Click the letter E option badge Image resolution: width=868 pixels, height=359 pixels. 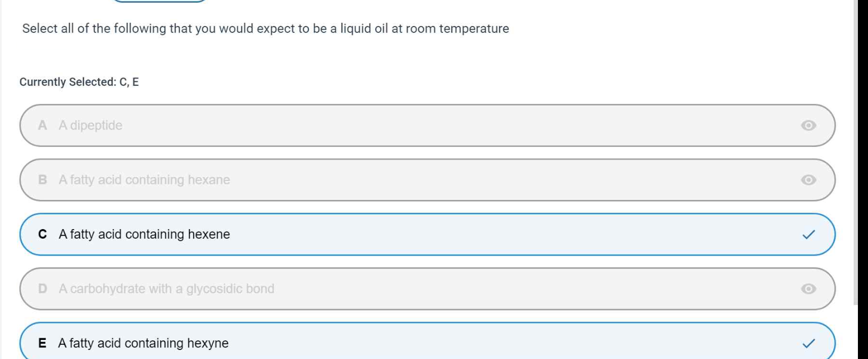[42, 344]
